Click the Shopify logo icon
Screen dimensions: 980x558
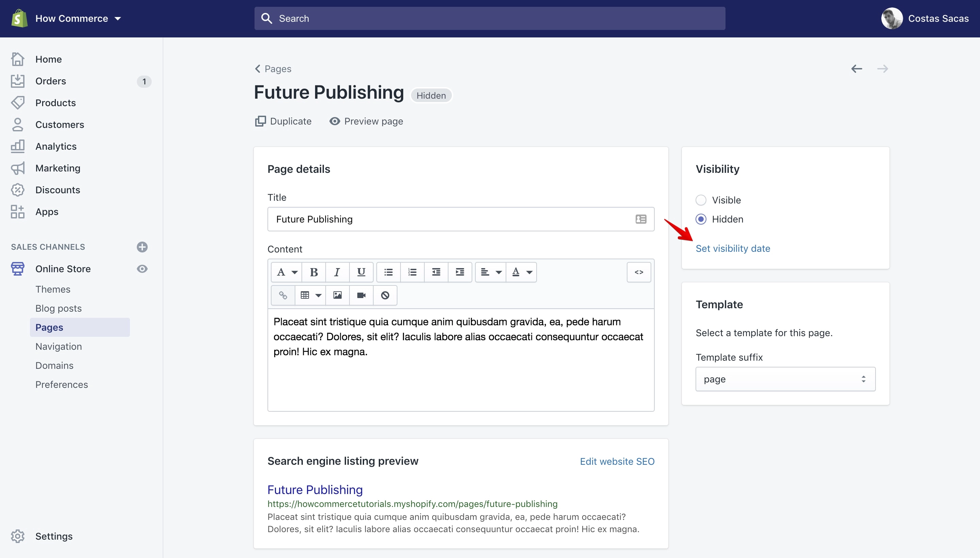(19, 18)
